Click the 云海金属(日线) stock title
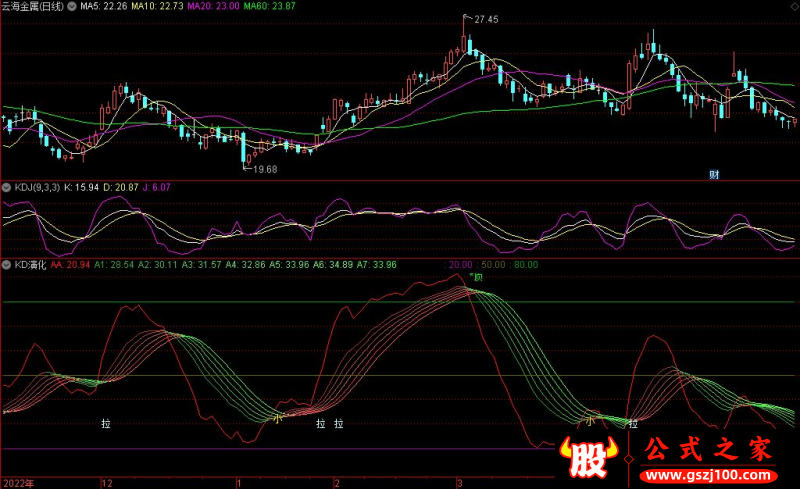Viewport: 800px width, 489px height. point(33,7)
